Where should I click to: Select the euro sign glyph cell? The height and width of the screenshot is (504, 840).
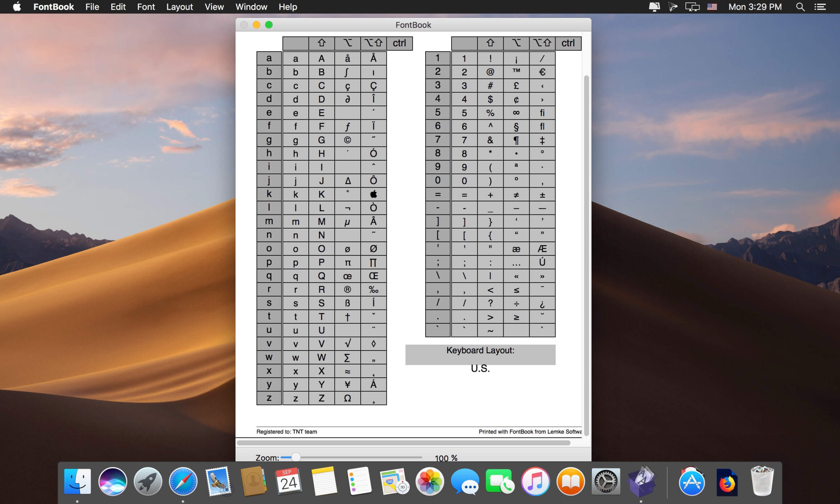pos(542,72)
